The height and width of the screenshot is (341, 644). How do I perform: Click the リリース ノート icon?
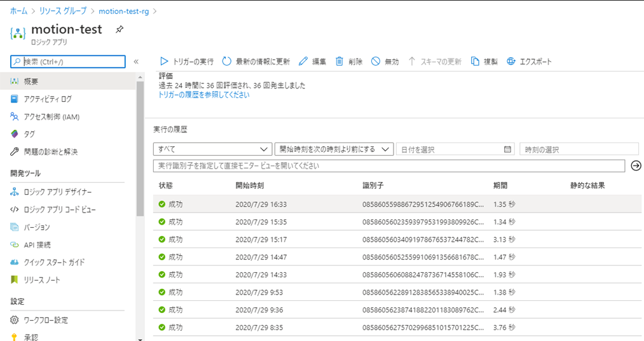(15, 280)
